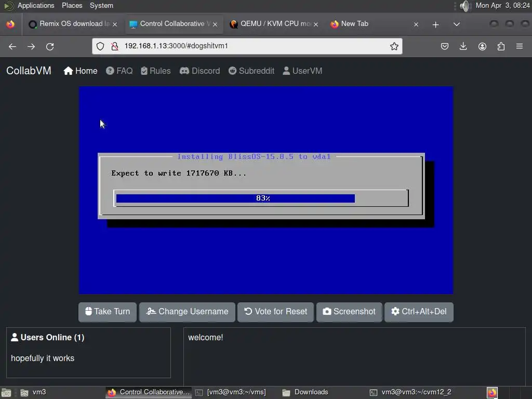The height and width of the screenshot is (399, 532).
Task: Click the volume speaker tray icon
Action: click(x=466, y=6)
